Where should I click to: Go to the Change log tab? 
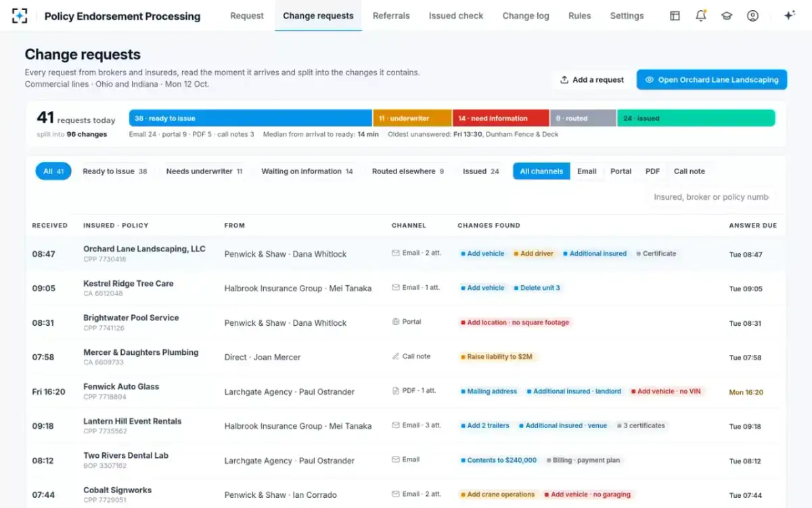(526, 16)
